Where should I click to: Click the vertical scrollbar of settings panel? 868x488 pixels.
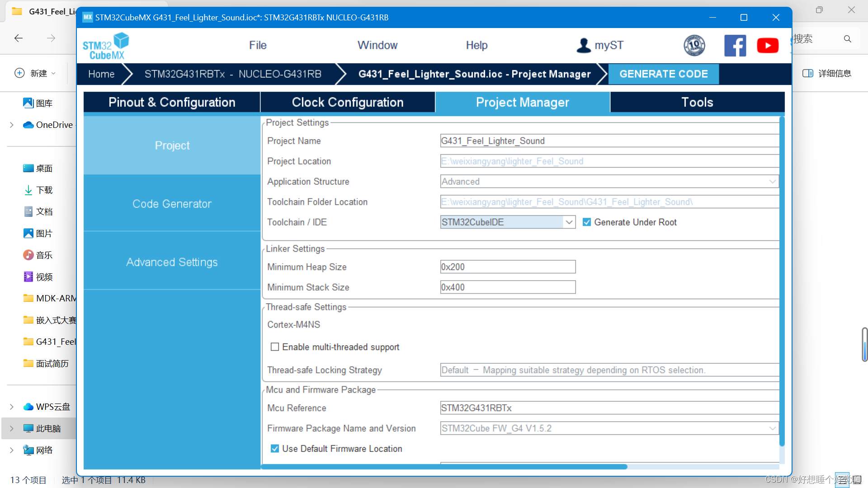[x=782, y=281]
